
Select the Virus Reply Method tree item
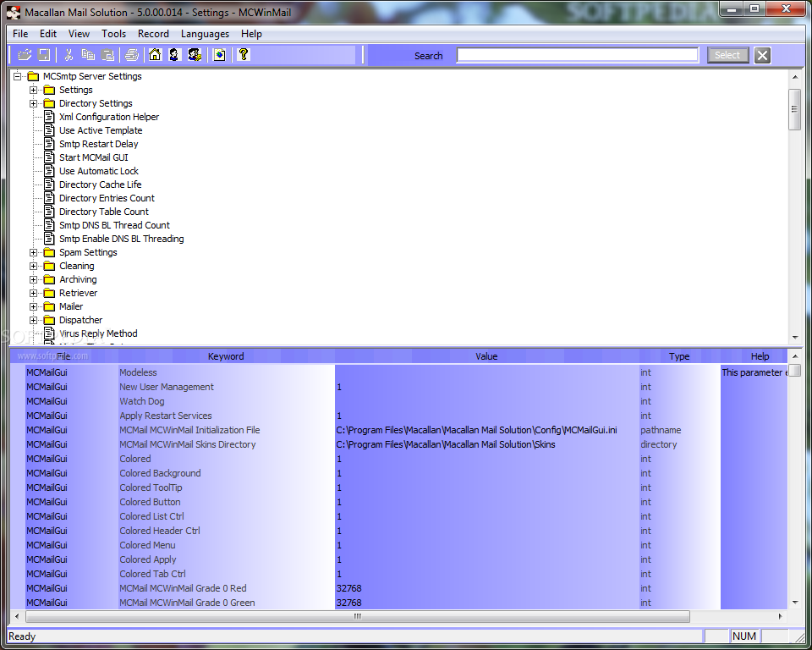click(x=98, y=333)
